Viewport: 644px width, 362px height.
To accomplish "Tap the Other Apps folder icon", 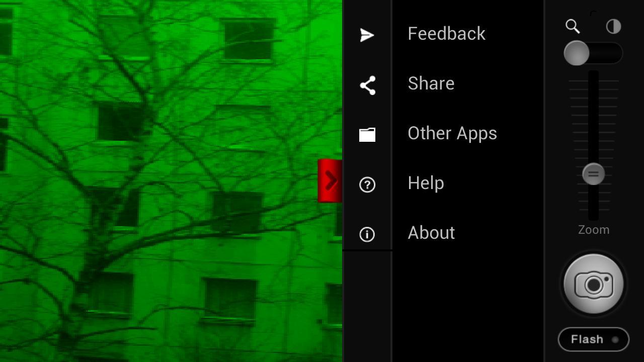I will (x=367, y=135).
